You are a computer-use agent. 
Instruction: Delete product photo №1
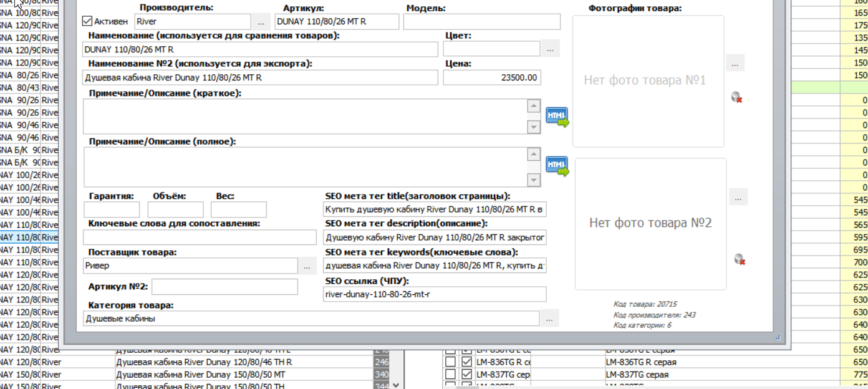[x=737, y=97]
